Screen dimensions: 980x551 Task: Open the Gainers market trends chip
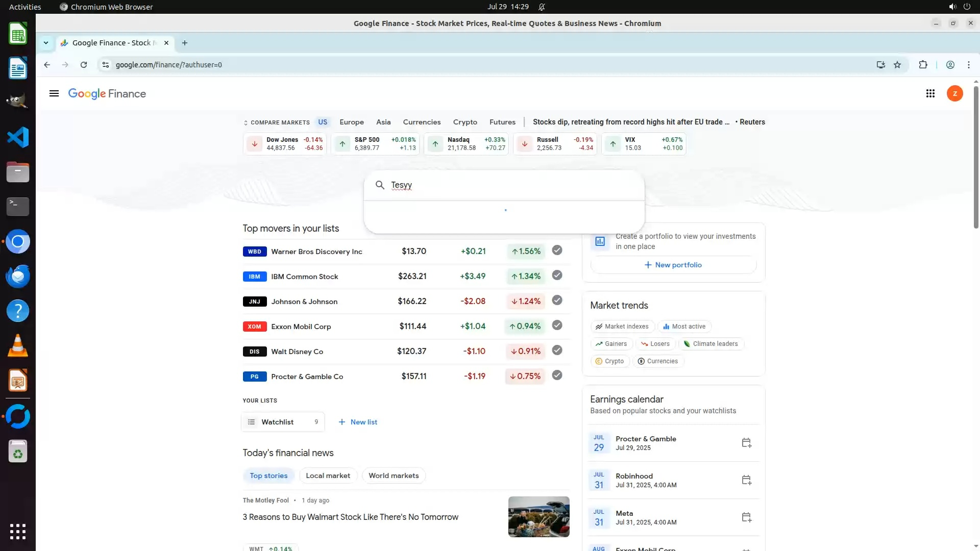pos(611,344)
